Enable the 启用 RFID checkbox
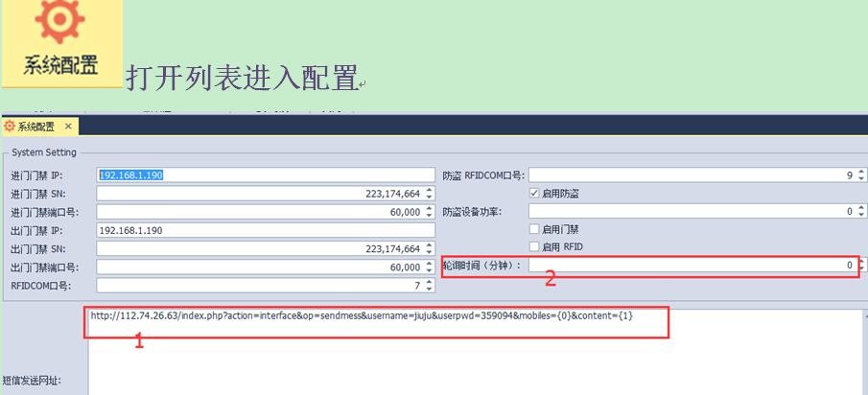Viewport: 868px width, 395px height. [x=534, y=246]
